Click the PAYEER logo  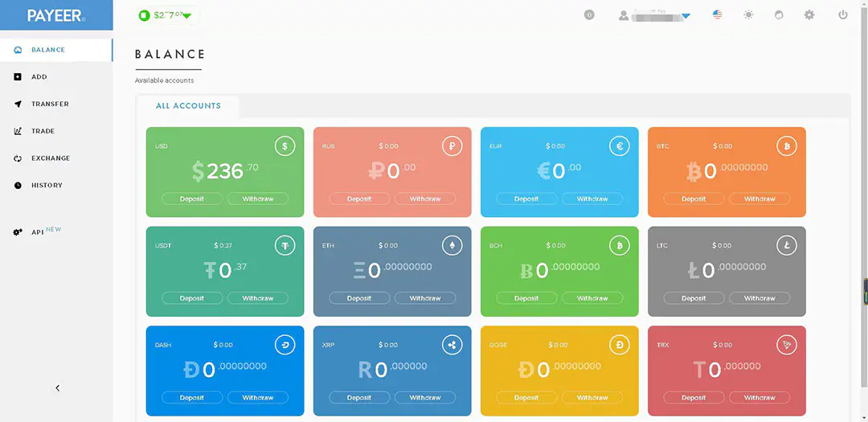pyautogui.click(x=55, y=15)
